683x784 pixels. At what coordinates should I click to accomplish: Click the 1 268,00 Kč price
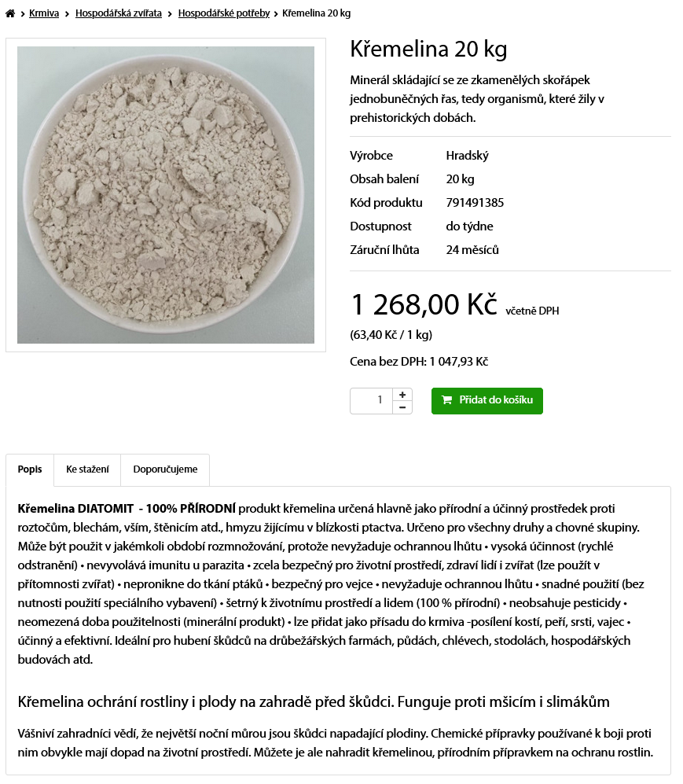click(x=424, y=304)
